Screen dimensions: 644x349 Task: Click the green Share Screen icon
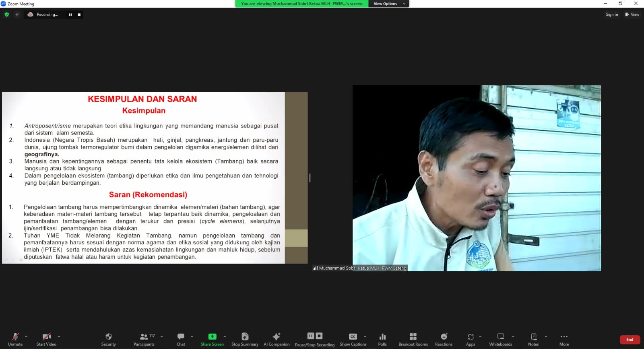click(x=212, y=337)
